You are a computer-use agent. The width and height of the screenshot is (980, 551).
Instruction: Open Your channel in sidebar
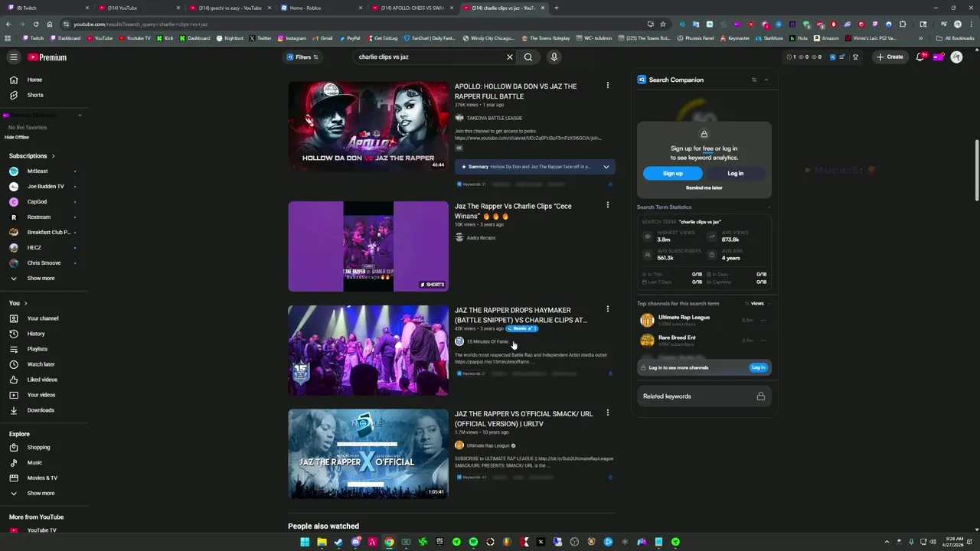pyautogui.click(x=43, y=318)
